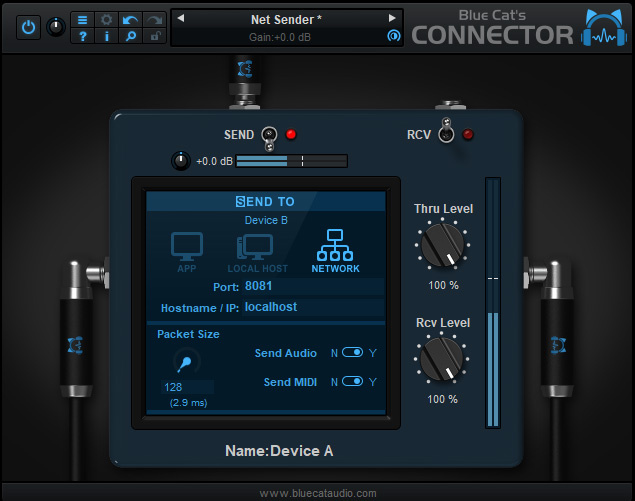Go to previous preset arrow
Image resolution: width=635 pixels, height=501 pixels.
pyautogui.click(x=181, y=18)
